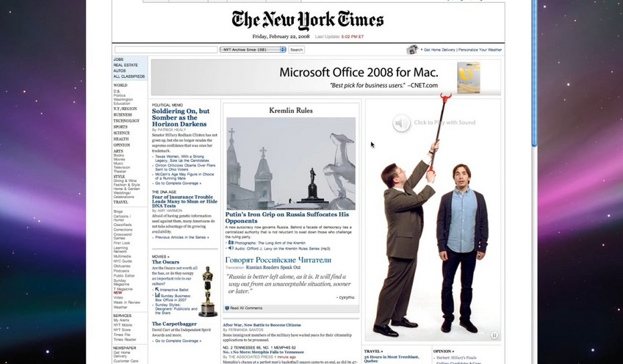Click the Sunday Business chart icon
623x364 pixels.
[157, 295]
